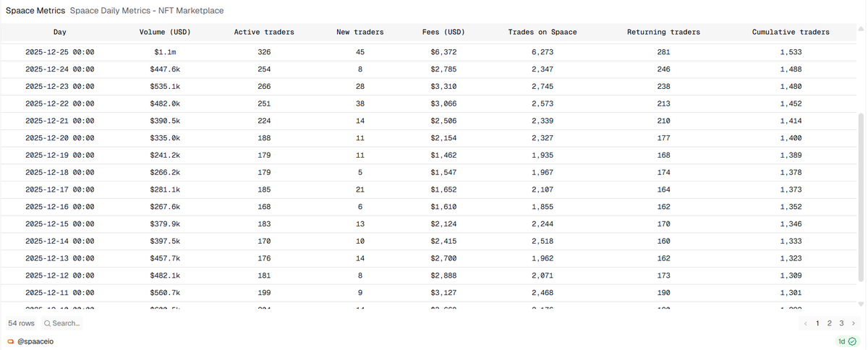Select the 1,301 cumulative traders cell
This screenshot has width=868, height=350.
791,293
